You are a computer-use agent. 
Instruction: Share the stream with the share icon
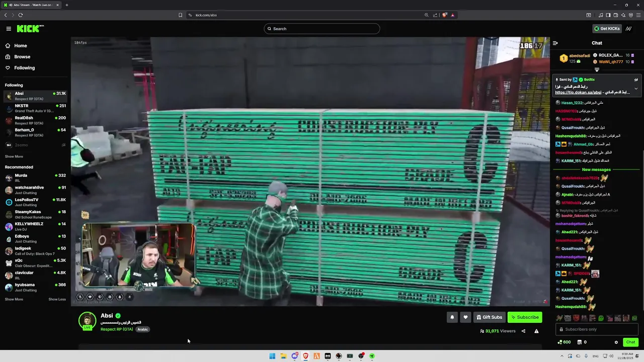point(523,331)
